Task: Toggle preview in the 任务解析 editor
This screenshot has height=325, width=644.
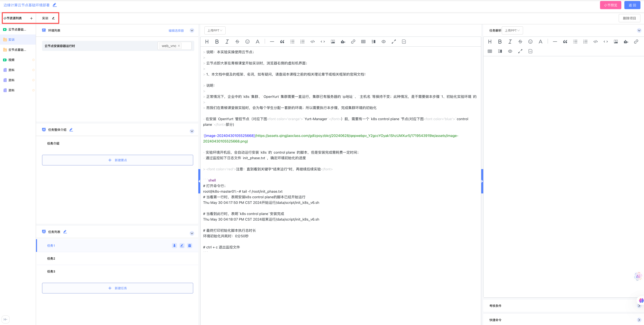Action: tap(510, 51)
